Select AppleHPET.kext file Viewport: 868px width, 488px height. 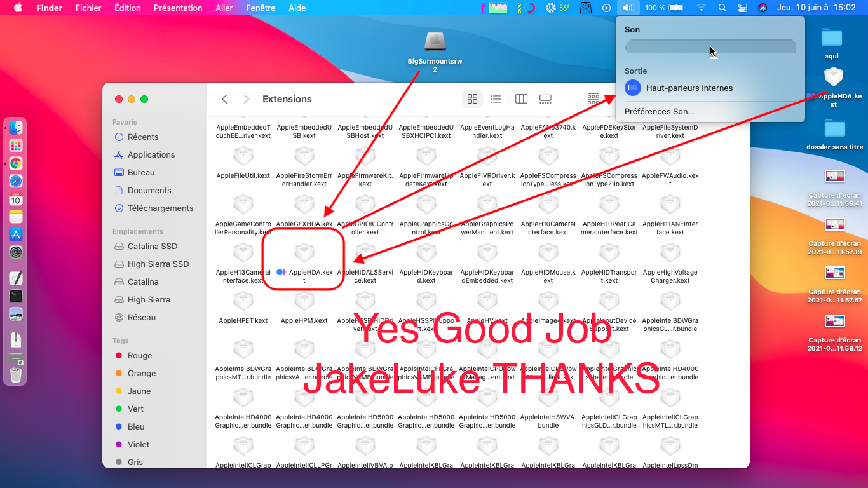click(x=243, y=309)
